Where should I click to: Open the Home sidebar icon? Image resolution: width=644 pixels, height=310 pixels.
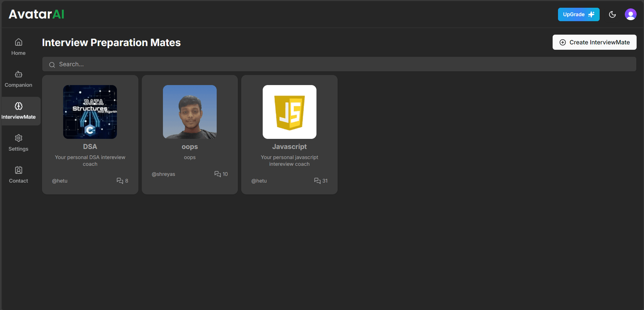pos(18,42)
